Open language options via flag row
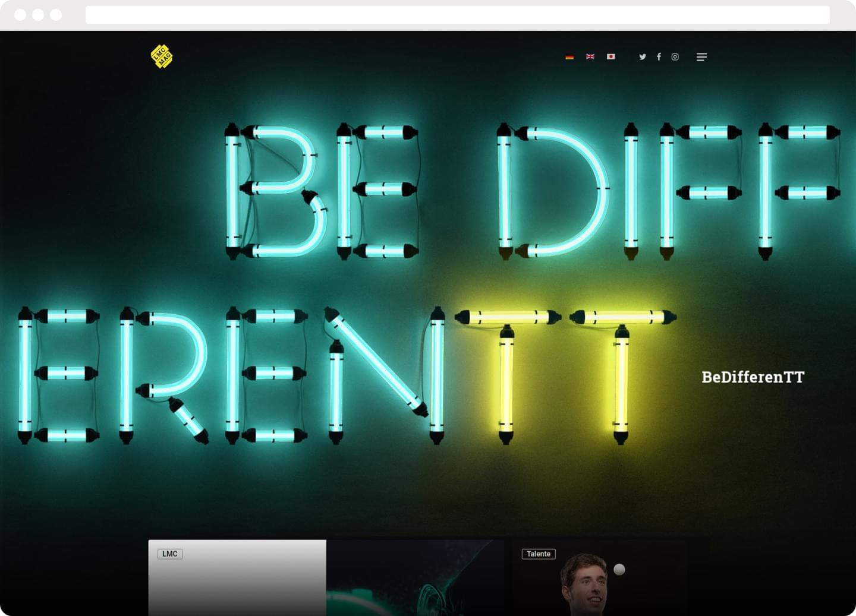The height and width of the screenshot is (616, 856). tap(590, 56)
